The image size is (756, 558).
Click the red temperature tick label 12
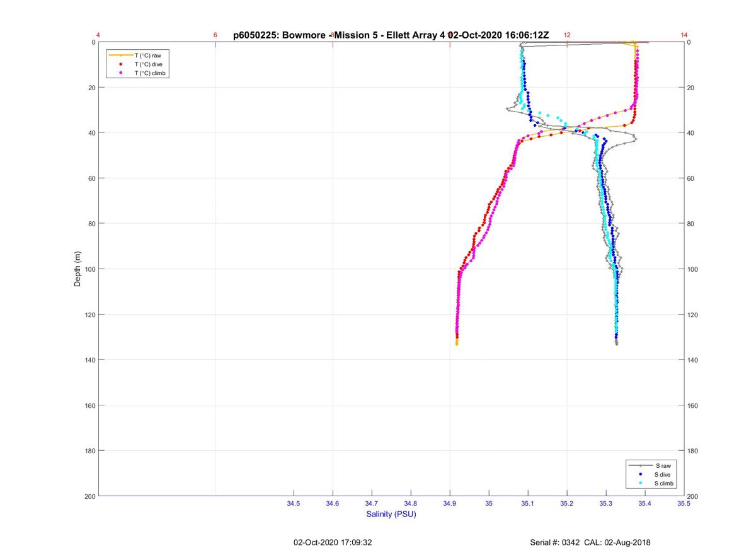coord(567,35)
